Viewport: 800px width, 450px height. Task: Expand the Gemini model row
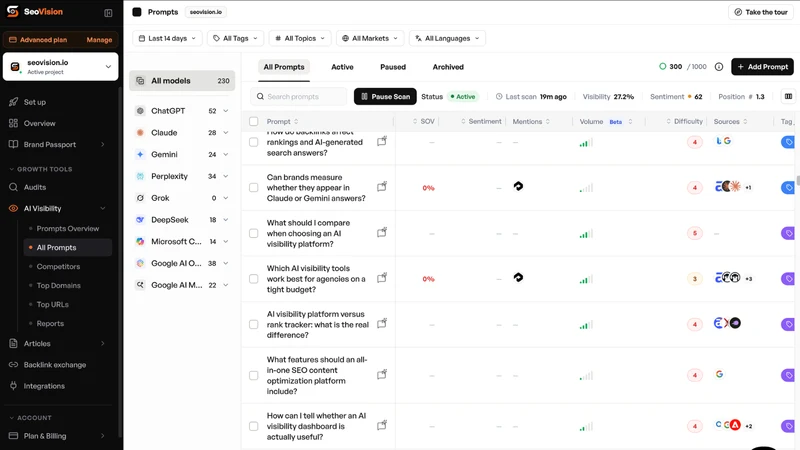pos(226,154)
